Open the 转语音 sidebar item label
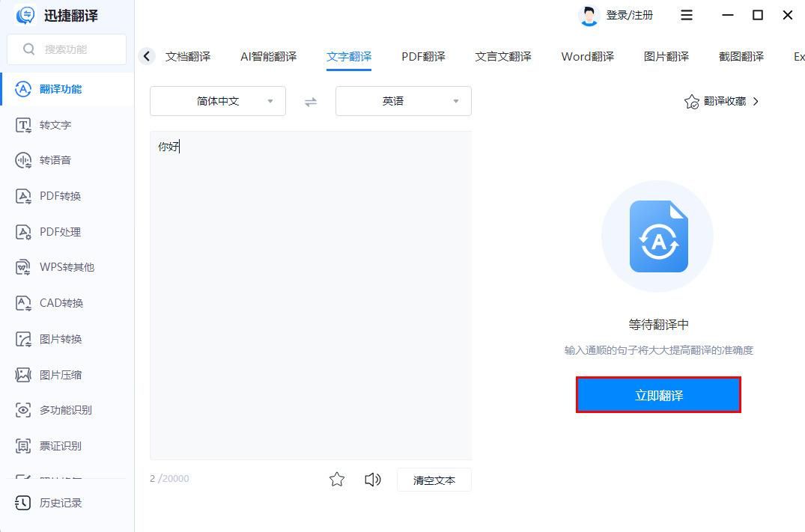 55,161
